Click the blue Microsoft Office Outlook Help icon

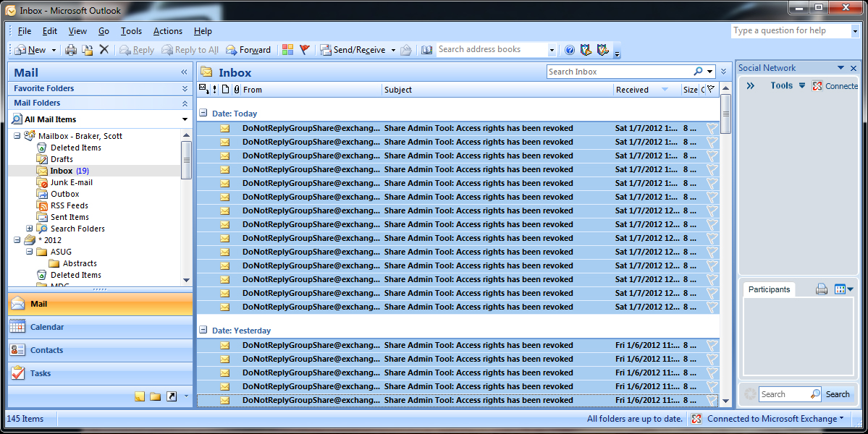570,50
